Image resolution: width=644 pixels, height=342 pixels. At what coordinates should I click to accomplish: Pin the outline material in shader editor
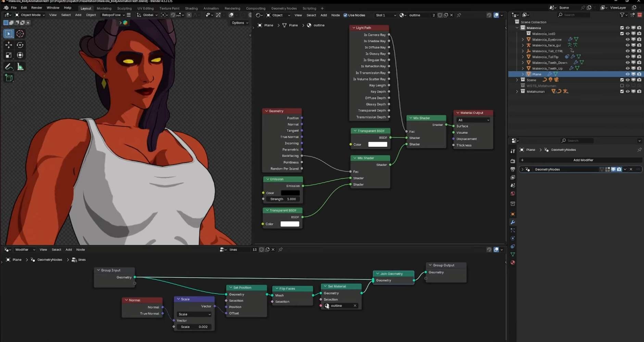(x=459, y=15)
